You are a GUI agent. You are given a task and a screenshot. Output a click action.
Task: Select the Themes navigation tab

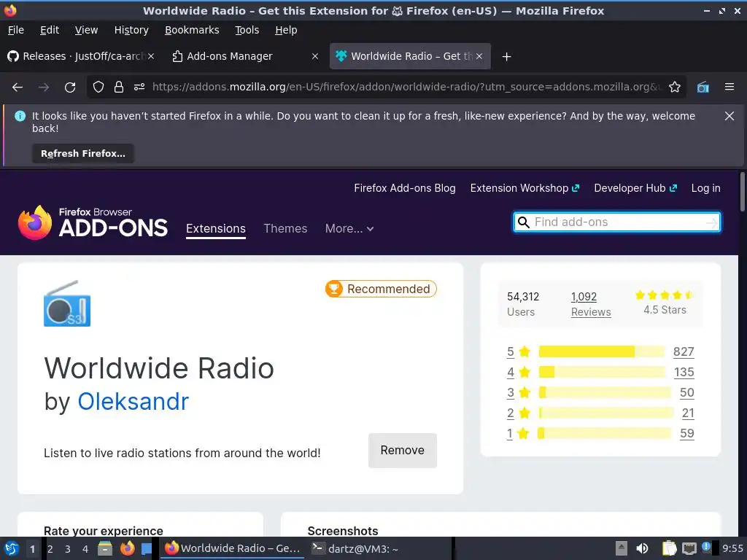pyautogui.click(x=285, y=228)
